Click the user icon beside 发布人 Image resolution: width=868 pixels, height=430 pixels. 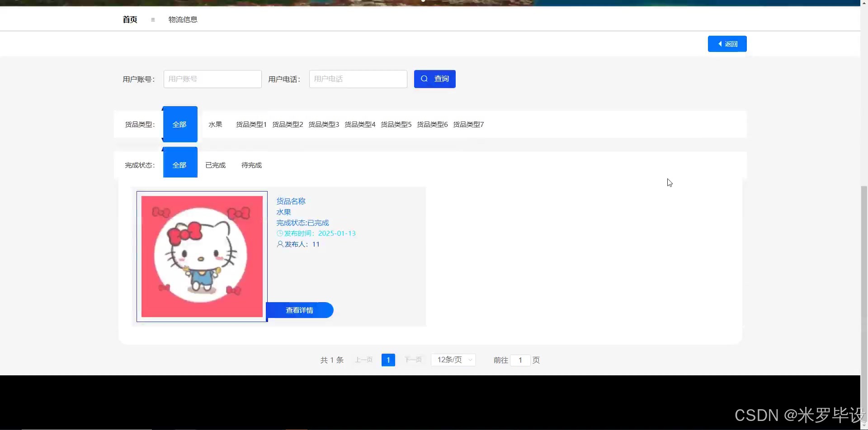[280, 244]
